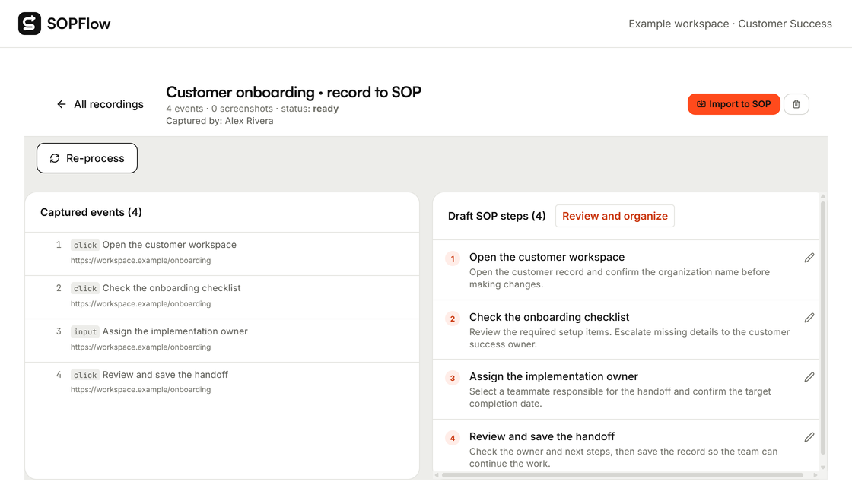The image size is (852, 504).
Task: Click Example workspace · Customer Success label
Action: (x=730, y=24)
